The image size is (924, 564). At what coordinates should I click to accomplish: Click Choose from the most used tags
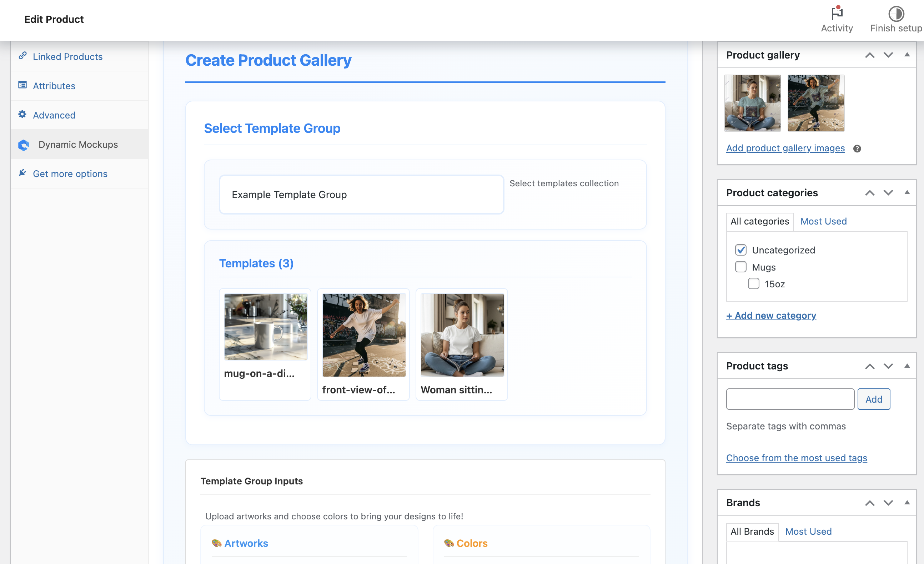(797, 458)
